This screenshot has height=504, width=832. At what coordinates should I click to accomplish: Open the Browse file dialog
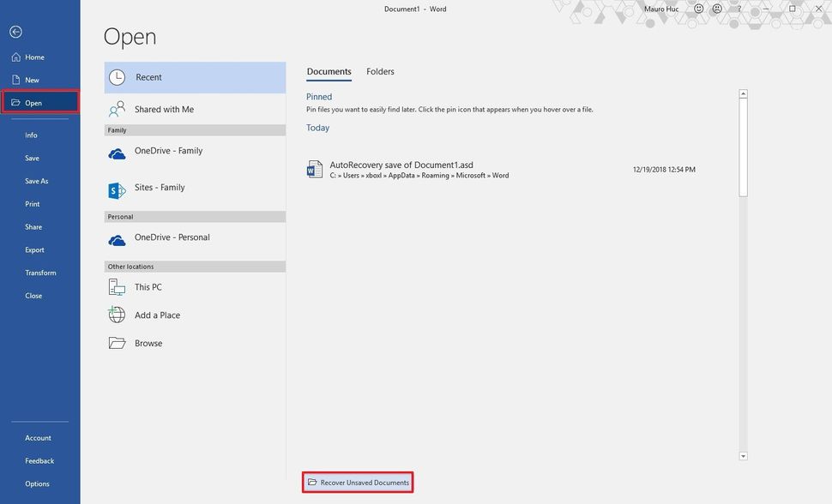(x=148, y=342)
